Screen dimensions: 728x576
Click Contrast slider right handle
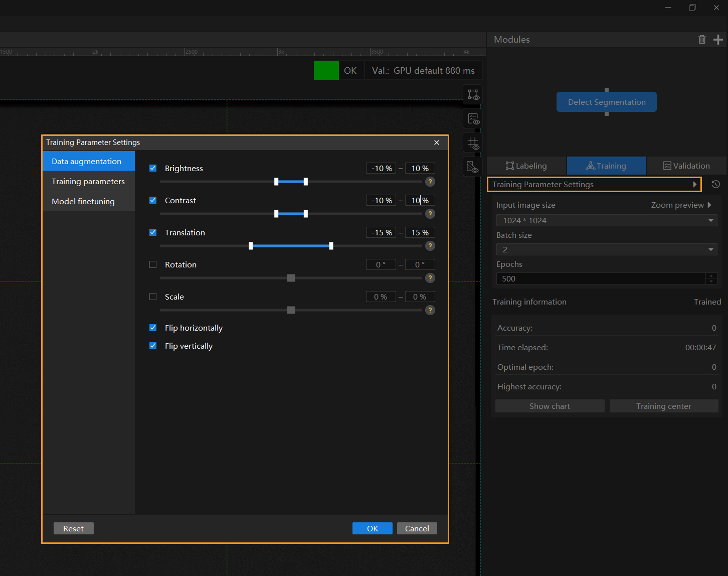[x=306, y=214]
